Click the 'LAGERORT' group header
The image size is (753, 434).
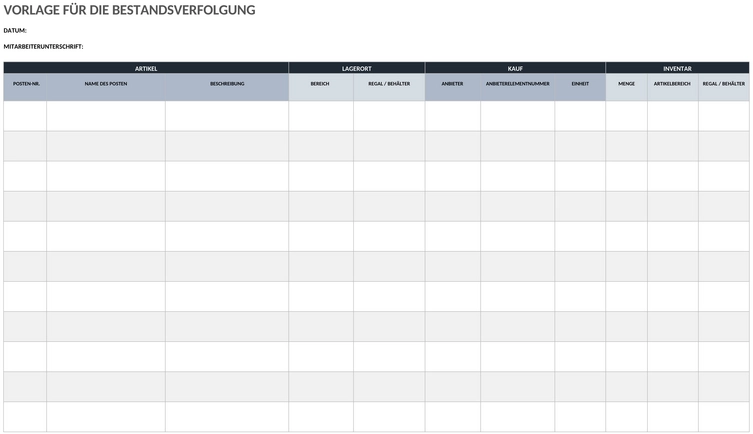357,68
